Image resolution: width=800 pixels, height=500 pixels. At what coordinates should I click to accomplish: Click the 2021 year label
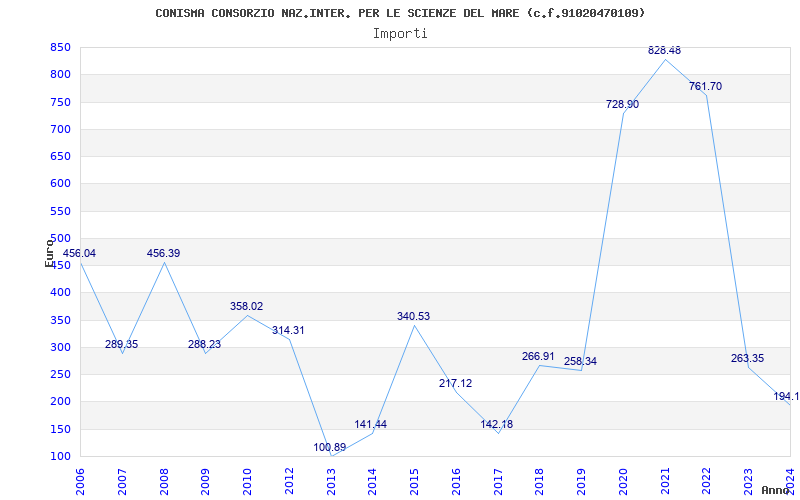point(665,482)
